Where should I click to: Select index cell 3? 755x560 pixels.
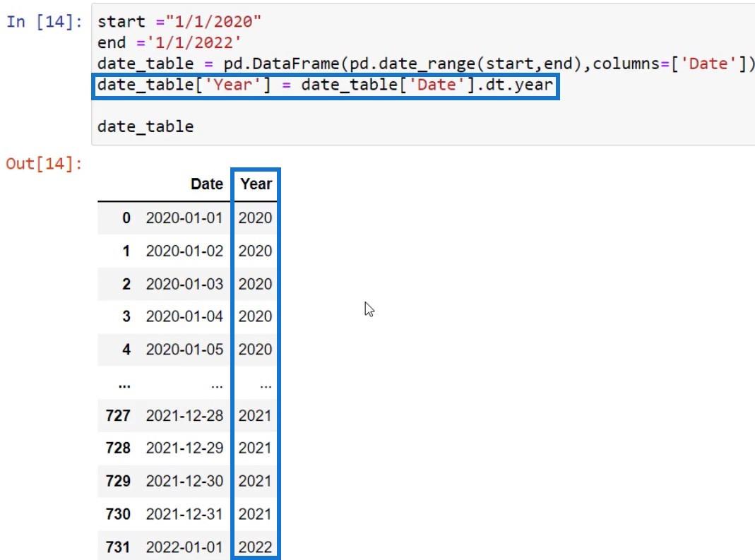click(x=126, y=316)
